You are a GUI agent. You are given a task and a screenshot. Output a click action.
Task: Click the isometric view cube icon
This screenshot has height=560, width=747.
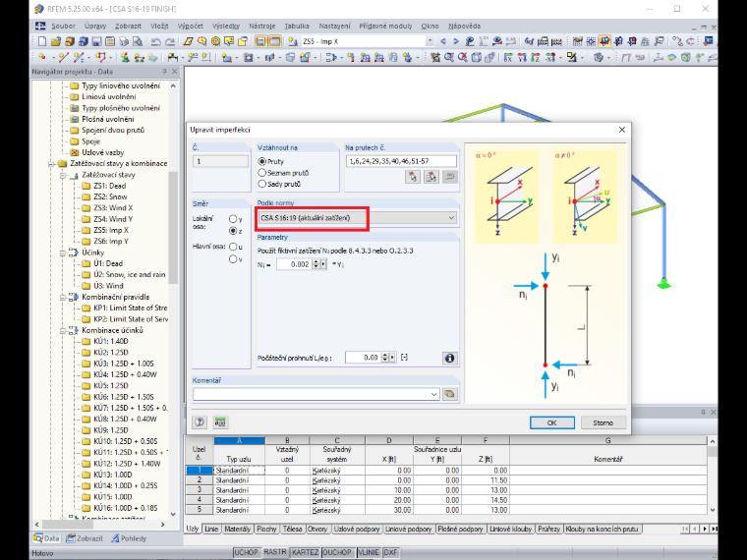coord(477,58)
